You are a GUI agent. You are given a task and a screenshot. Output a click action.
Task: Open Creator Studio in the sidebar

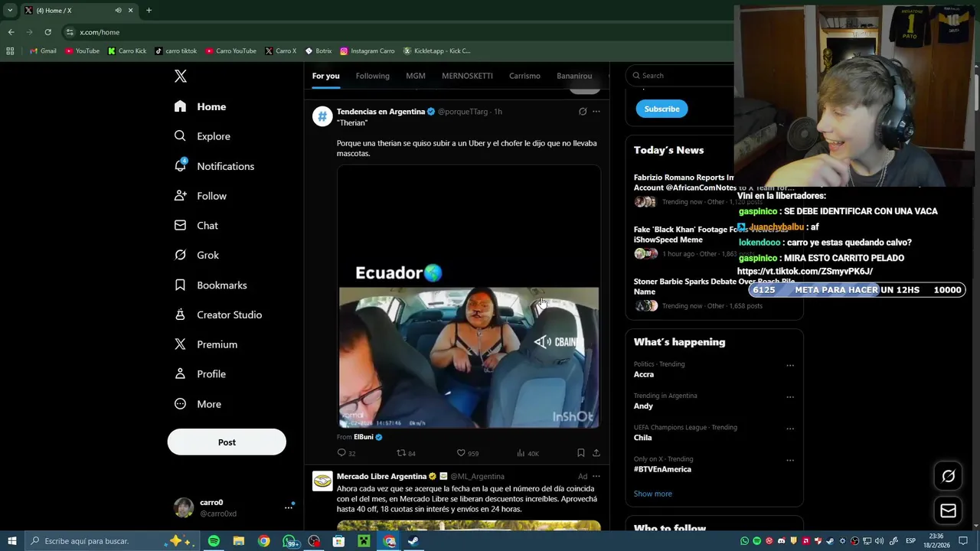pos(218,315)
